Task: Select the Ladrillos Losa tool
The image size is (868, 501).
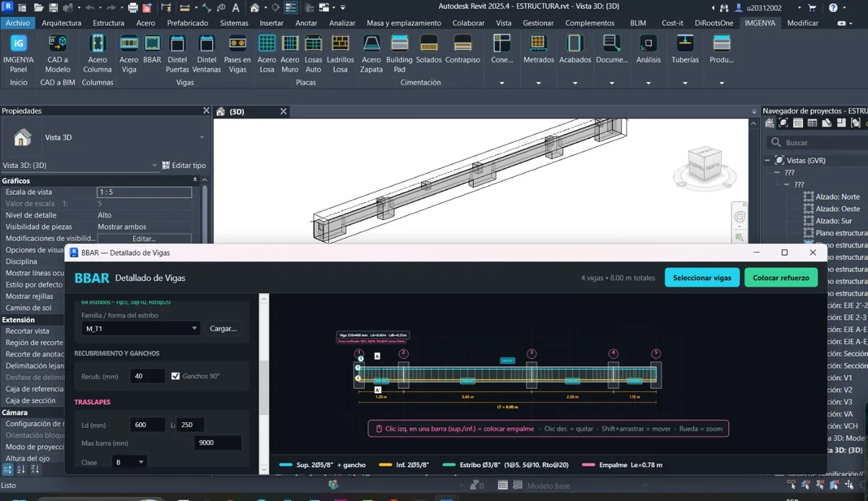Action: coord(341,54)
